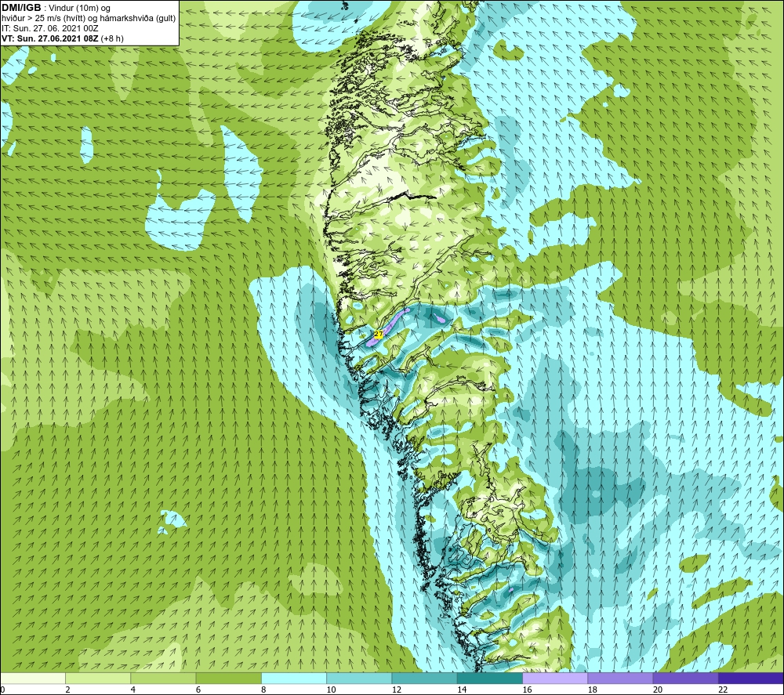
Task: Click the 6–8 m/s dark green legend swatch
Action: pos(228,678)
